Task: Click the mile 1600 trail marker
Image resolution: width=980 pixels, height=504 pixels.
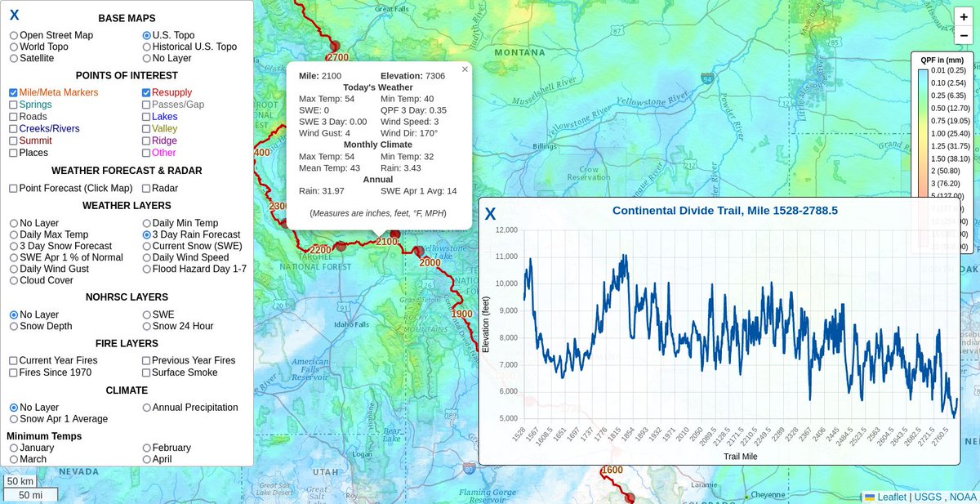Action: click(611, 470)
